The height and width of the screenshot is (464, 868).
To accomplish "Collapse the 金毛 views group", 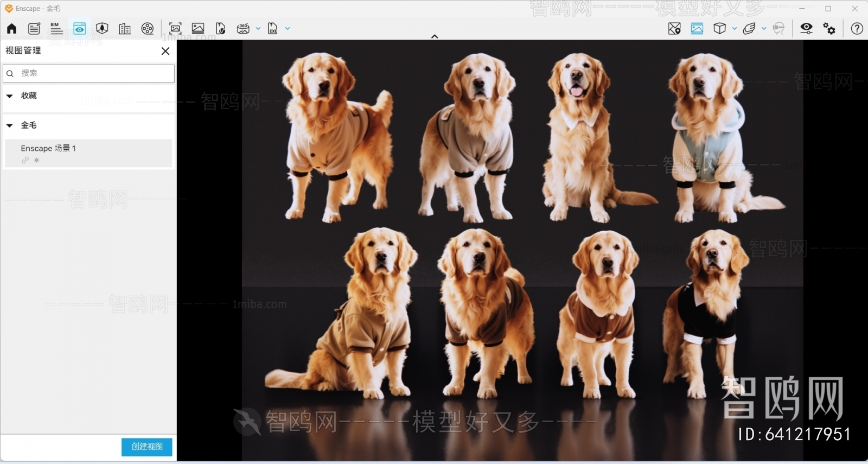I will pyautogui.click(x=10, y=125).
